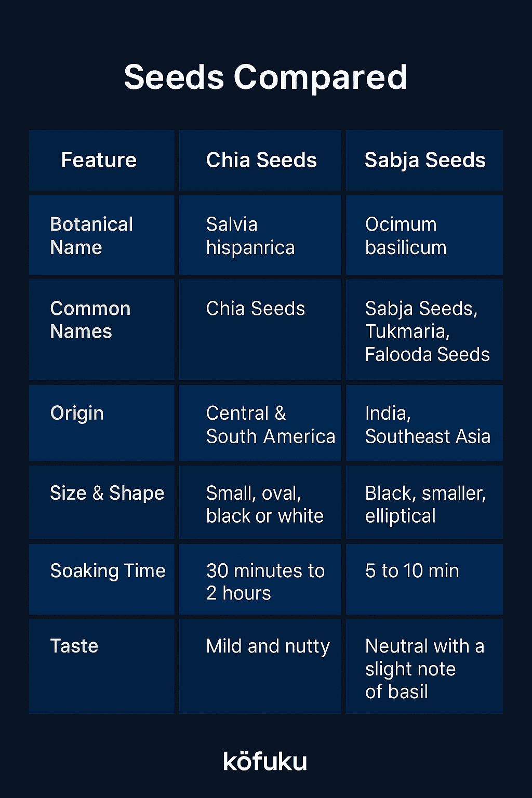This screenshot has width=532, height=798.
Task: Click the 5 to 10 min cell
Action: click(x=424, y=579)
